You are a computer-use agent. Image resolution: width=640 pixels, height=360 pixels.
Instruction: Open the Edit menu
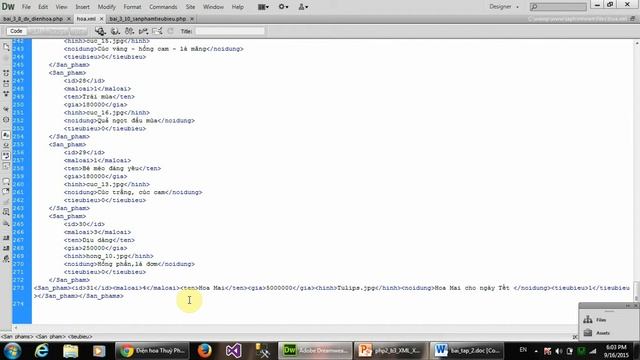coord(43,7)
